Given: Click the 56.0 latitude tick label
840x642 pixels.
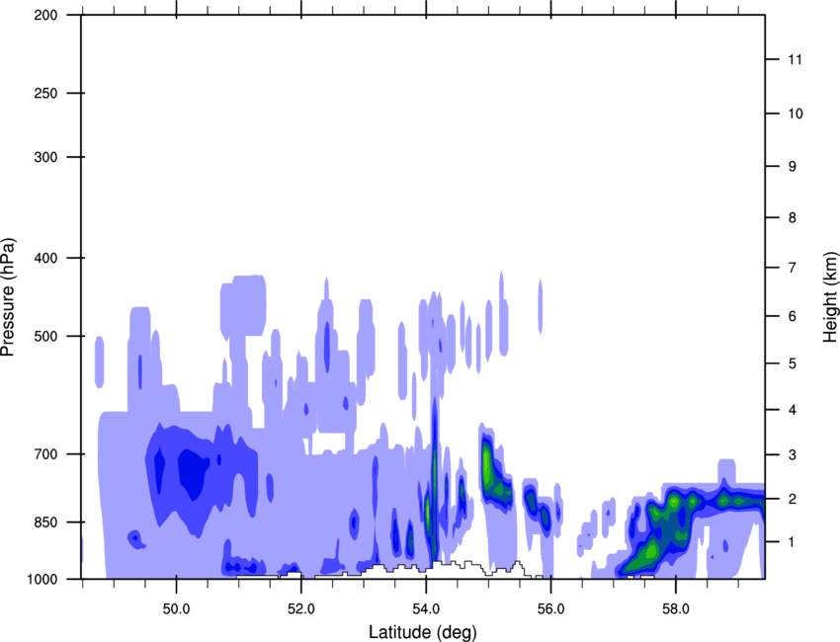Looking at the screenshot, I should [x=550, y=605].
